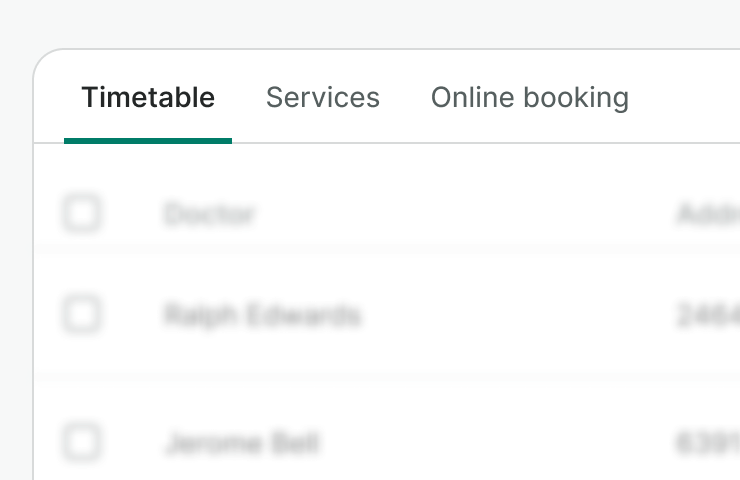Viewport: 740px width, 480px height.
Task: Tick the checkbox for Jerome Bell
Action: [82, 441]
